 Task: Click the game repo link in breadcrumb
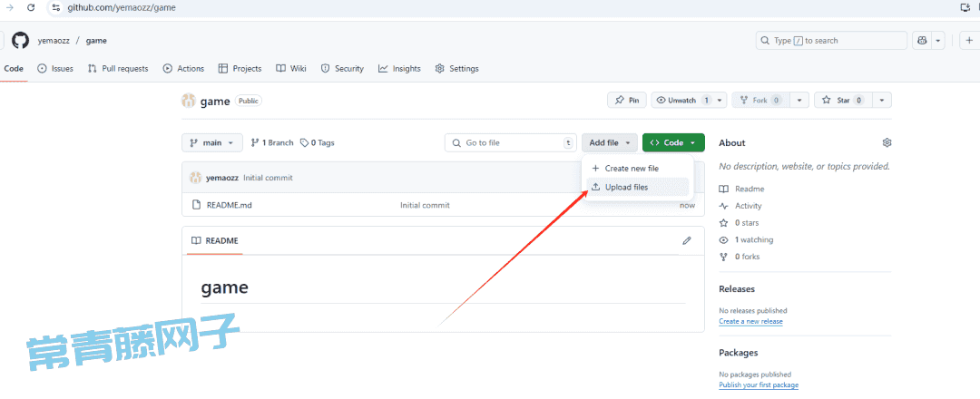pos(96,41)
